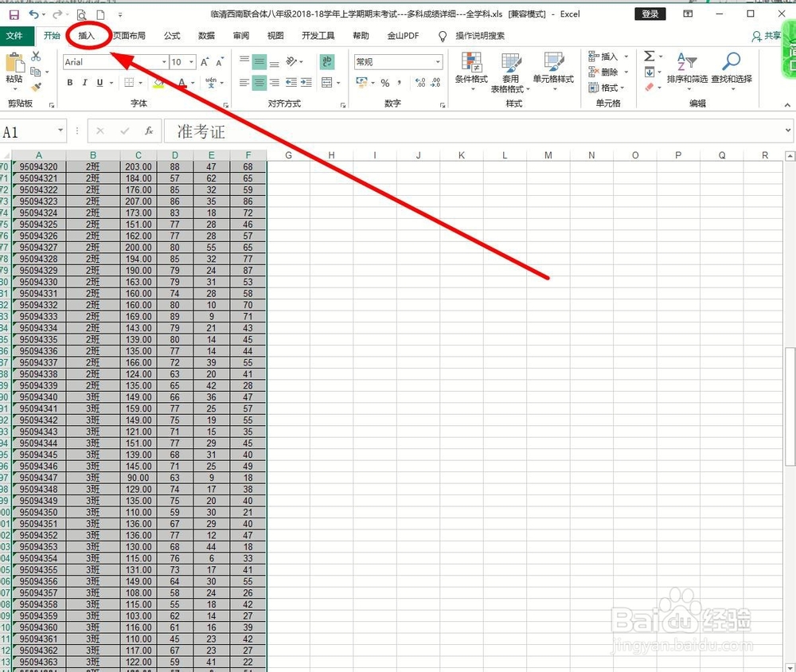Select column G header
This screenshot has height=672, width=796.
288,155
